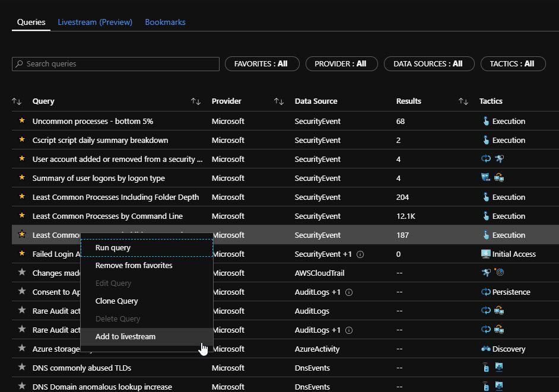Click Clone Query in the context menu

click(116, 301)
